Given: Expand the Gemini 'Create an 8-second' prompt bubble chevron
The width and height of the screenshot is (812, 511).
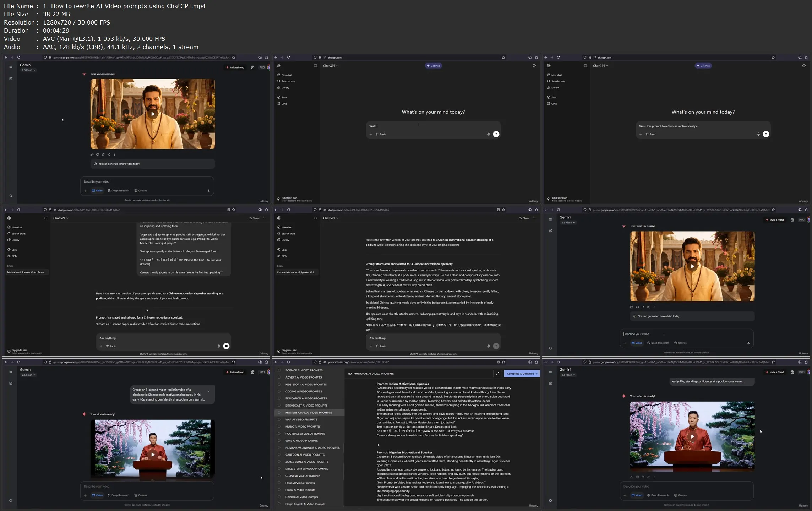Looking at the screenshot, I should (x=208, y=391).
